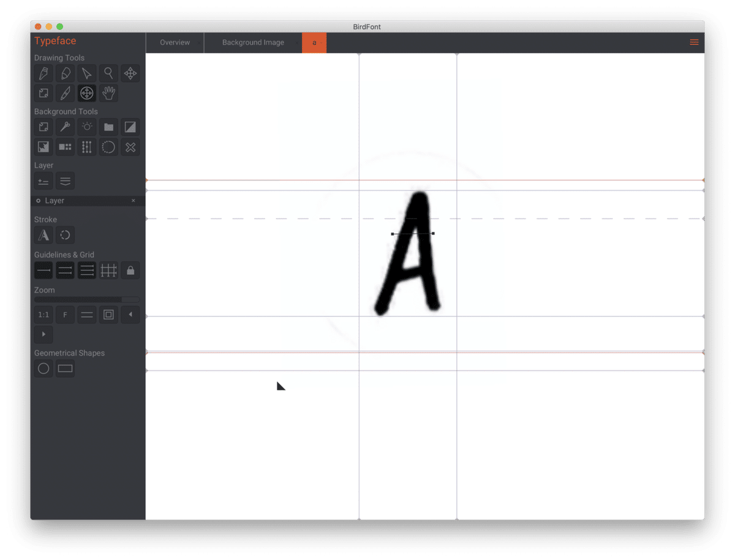Pick the resize tool under Background Tools

coord(43,127)
